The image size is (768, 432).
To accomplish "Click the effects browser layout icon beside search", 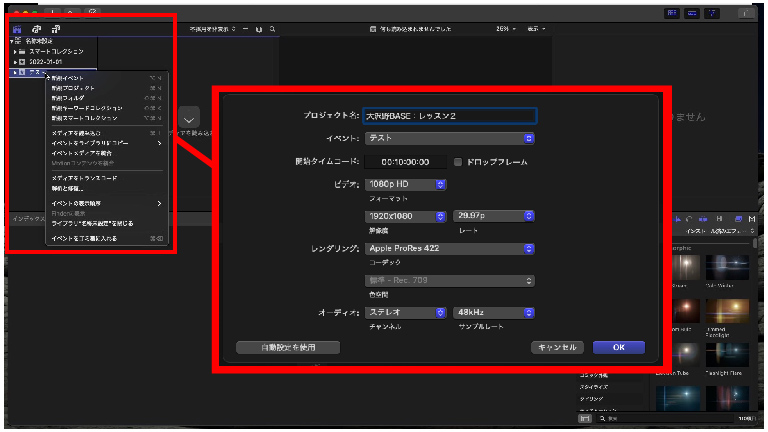I will [x=585, y=418].
